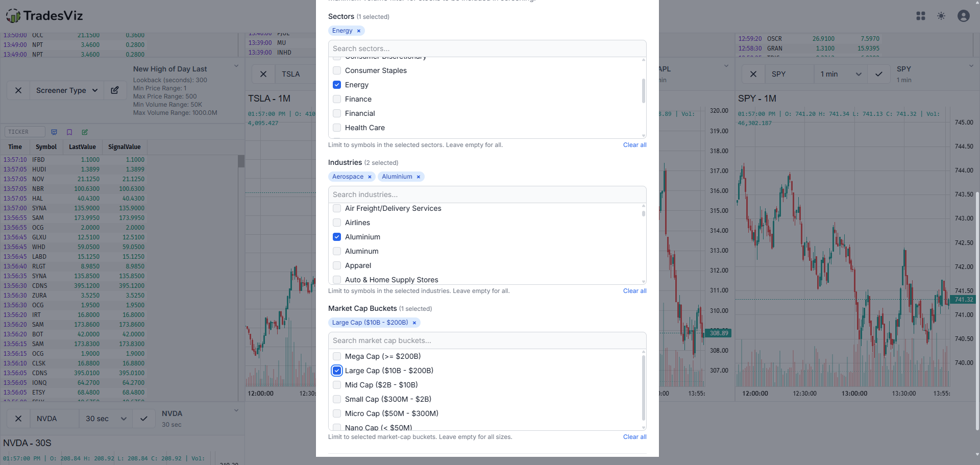The width and height of the screenshot is (980, 465).
Task: Click the TradesViz logo
Action: 44,16
